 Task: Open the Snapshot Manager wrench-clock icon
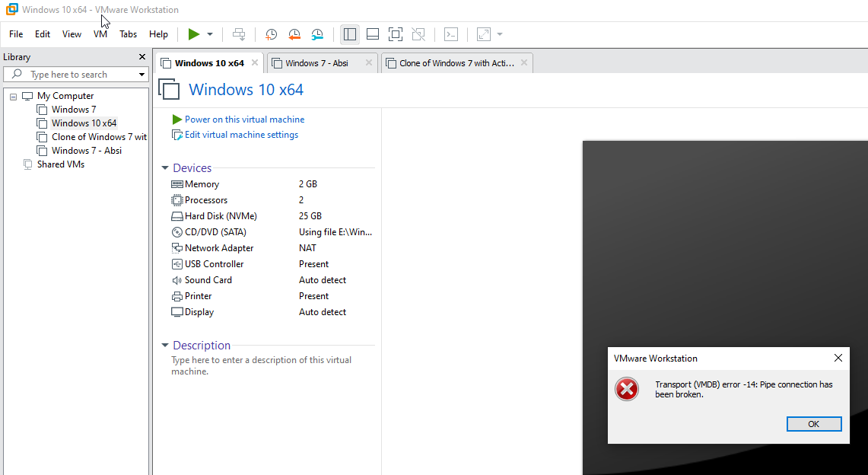(317, 34)
